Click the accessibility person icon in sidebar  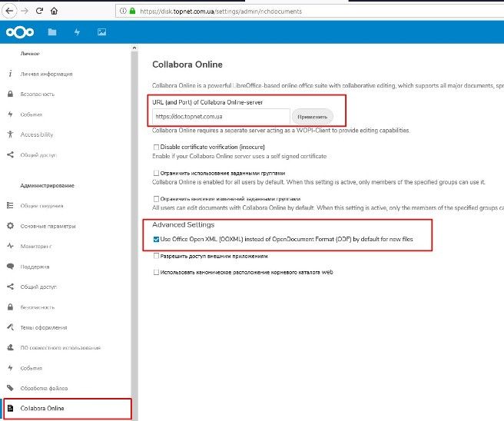coord(10,134)
